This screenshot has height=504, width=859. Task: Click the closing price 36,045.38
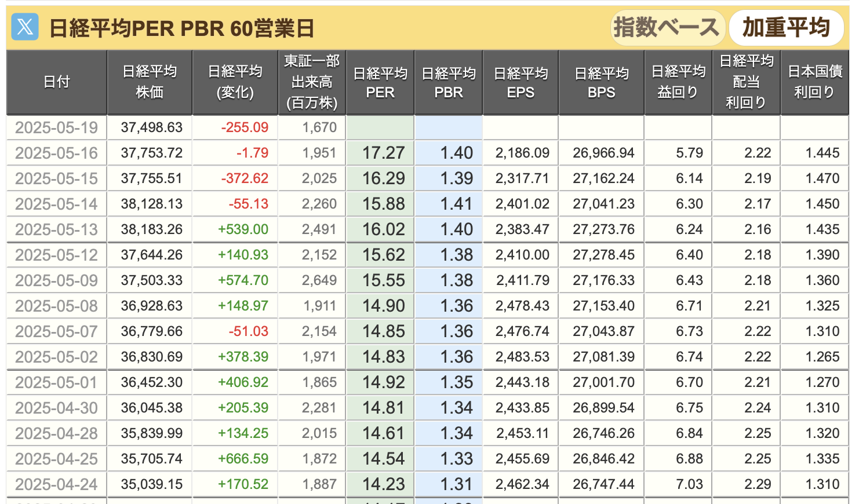tap(152, 408)
